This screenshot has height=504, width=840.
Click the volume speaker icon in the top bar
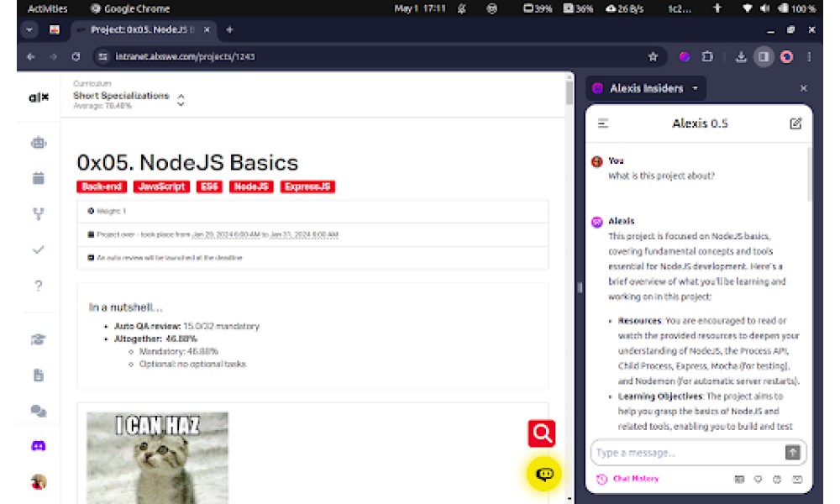(x=764, y=8)
